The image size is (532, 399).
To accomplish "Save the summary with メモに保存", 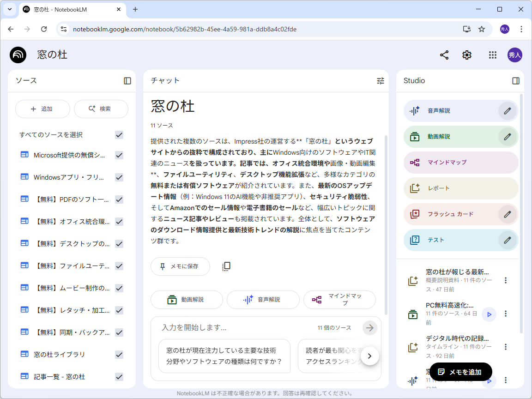I will point(180,266).
